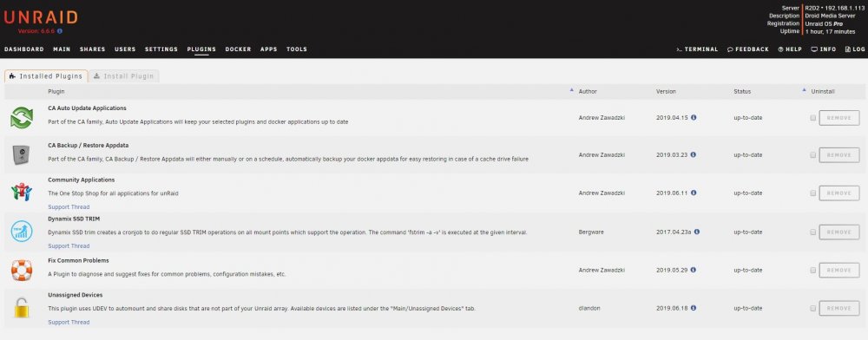Open the Tools menu
This screenshot has height=340, width=868.
click(x=297, y=49)
